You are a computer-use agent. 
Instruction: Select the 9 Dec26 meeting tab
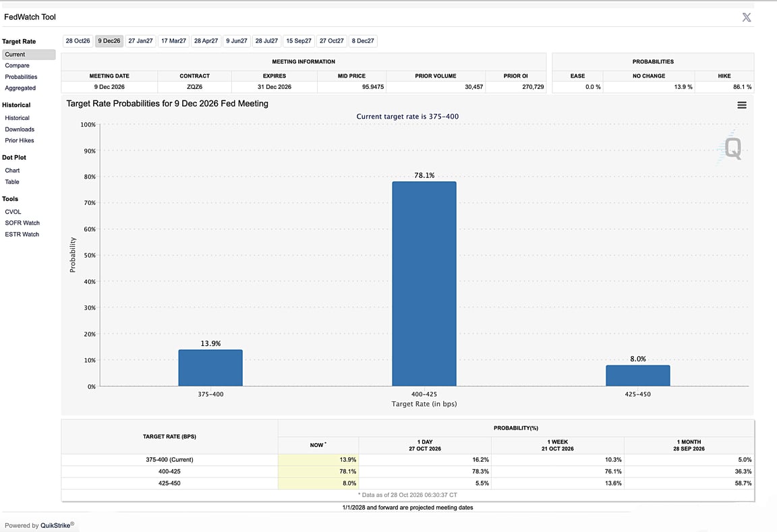point(109,41)
